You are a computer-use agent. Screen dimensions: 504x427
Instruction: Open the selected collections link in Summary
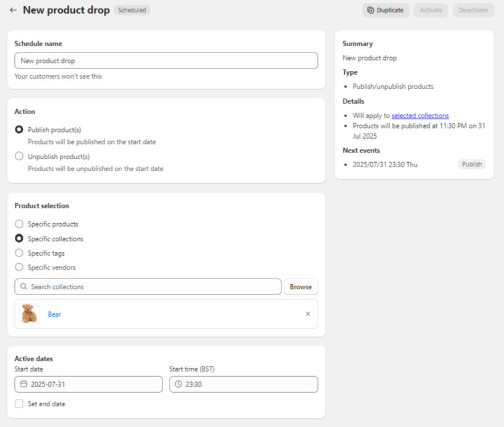[x=420, y=115]
